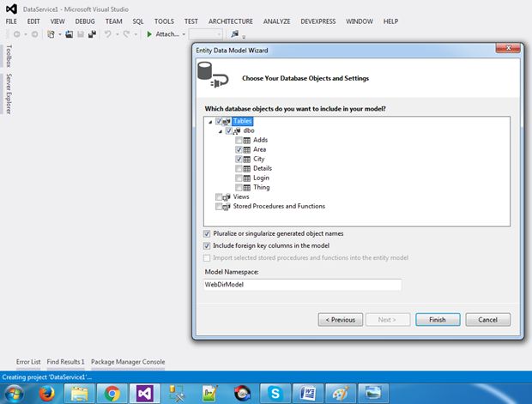Click the Find in Files toolbar icon
Screen dimensions: 532x404
234,34
